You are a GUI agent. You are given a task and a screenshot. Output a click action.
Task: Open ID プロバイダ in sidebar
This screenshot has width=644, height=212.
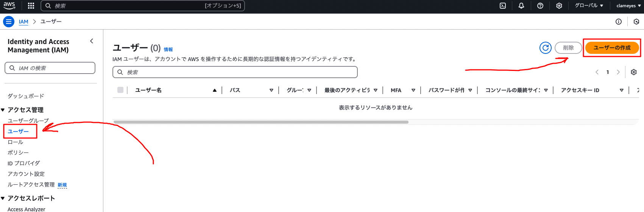24,163
